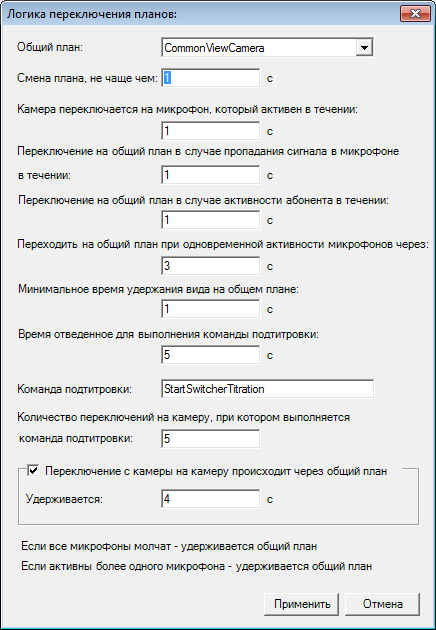The height and width of the screenshot is (630, 436).
Task: Open the Общий план camera dropdown arrow
Action: (x=364, y=48)
